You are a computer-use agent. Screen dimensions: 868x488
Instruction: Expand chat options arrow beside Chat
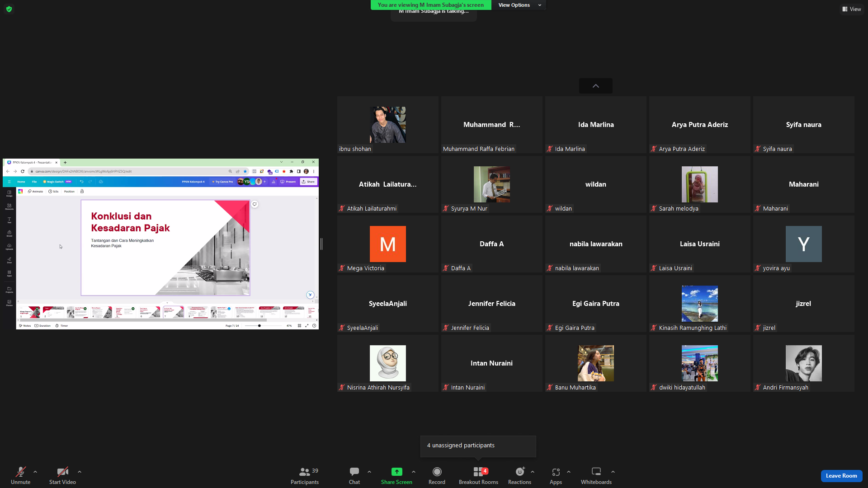click(369, 472)
